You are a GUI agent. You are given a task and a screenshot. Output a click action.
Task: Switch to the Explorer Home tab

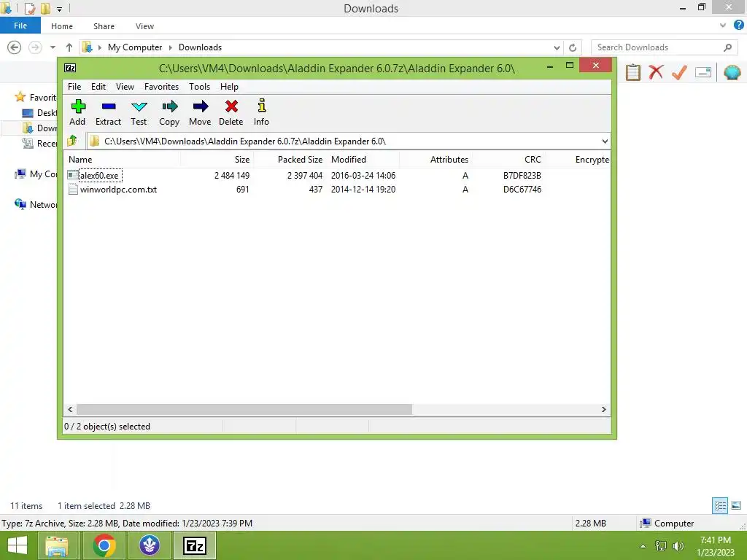[62, 26]
